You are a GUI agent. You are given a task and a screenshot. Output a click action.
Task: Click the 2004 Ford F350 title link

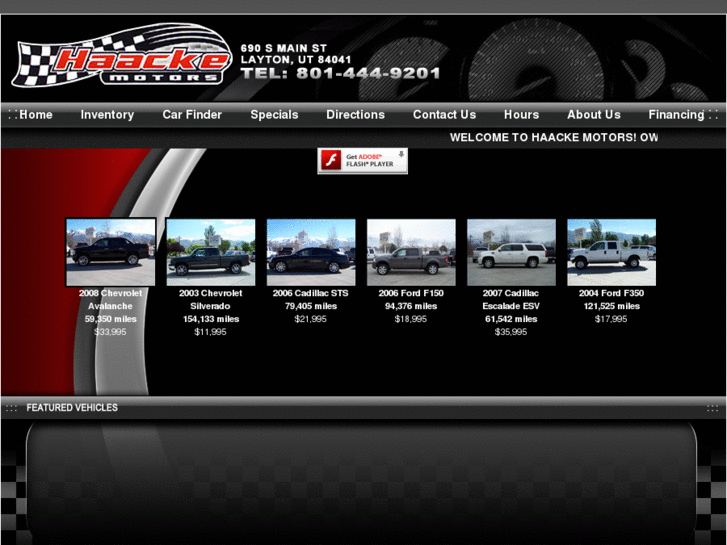click(611, 293)
